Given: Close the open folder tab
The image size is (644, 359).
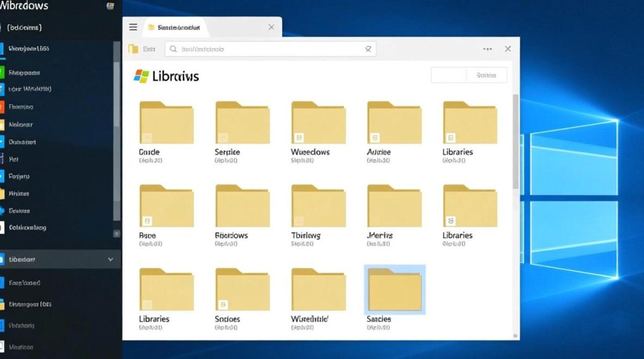Looking at the screenshot, I should coord(271,27).
